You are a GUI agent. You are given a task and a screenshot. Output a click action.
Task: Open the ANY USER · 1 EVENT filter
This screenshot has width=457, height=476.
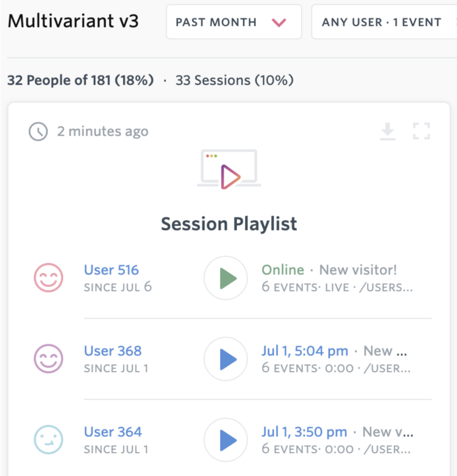point(382,22)
